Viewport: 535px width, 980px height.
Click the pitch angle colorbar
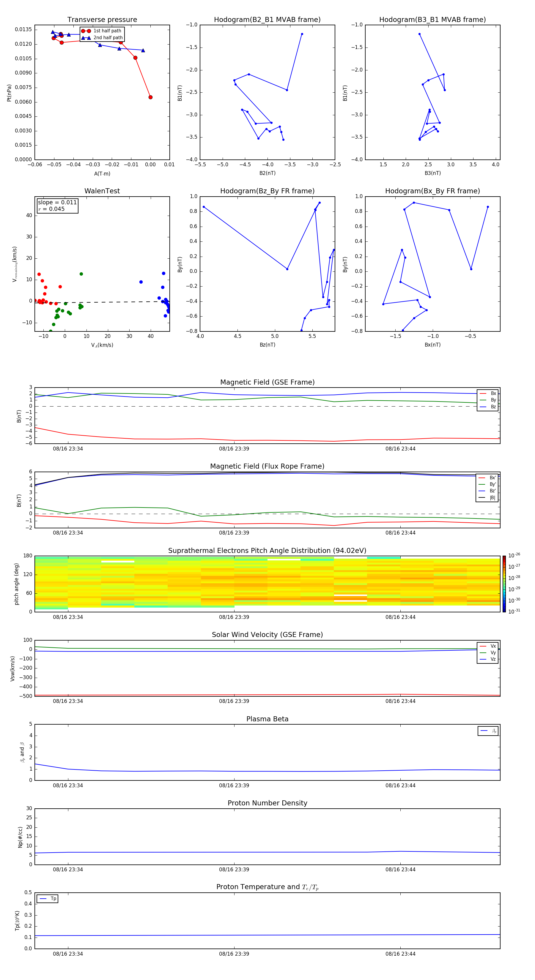(x=504, y=584)
